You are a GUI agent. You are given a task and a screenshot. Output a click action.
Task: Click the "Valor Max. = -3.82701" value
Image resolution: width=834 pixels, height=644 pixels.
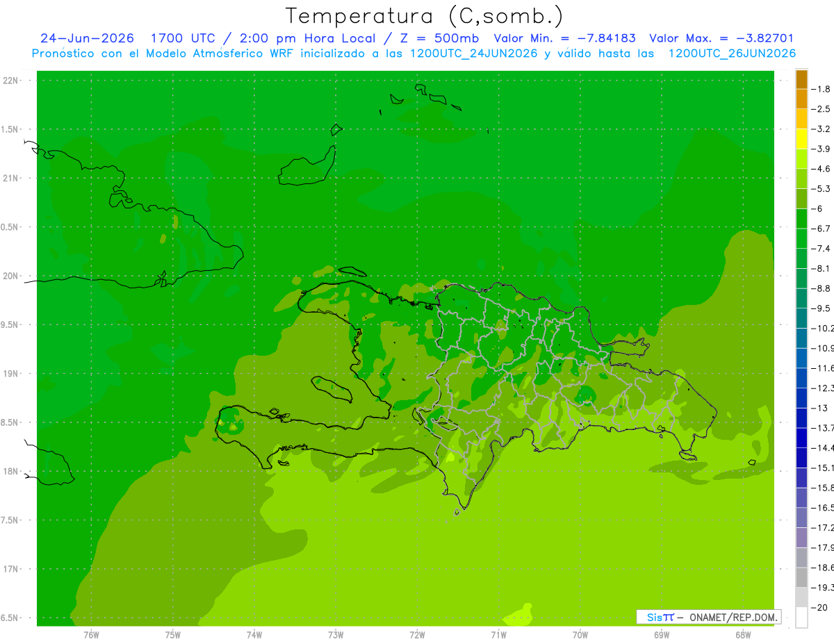[x=721, y=38]
